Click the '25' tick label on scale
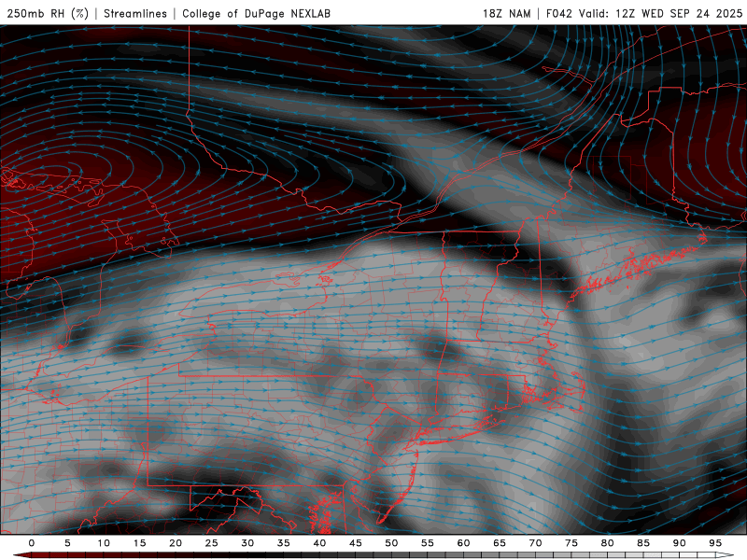The width and height of the screenshot is (747, 560). (212, 543)
